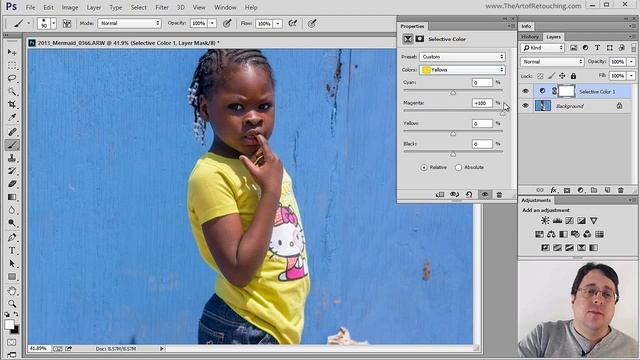Open the Filter menu
Image resolution: width=640 pixels, height=360 pixels.
pos(162,7)
